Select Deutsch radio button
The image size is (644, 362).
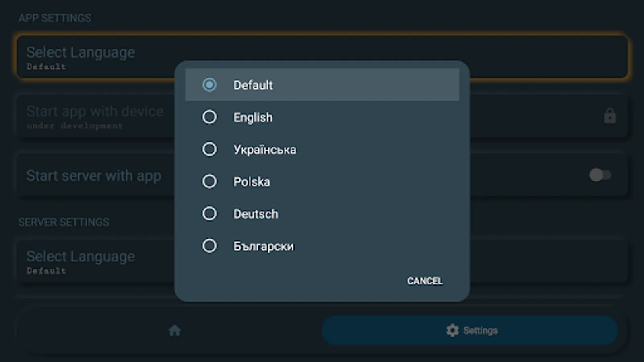pyautogui.click(x=209, y=214)
